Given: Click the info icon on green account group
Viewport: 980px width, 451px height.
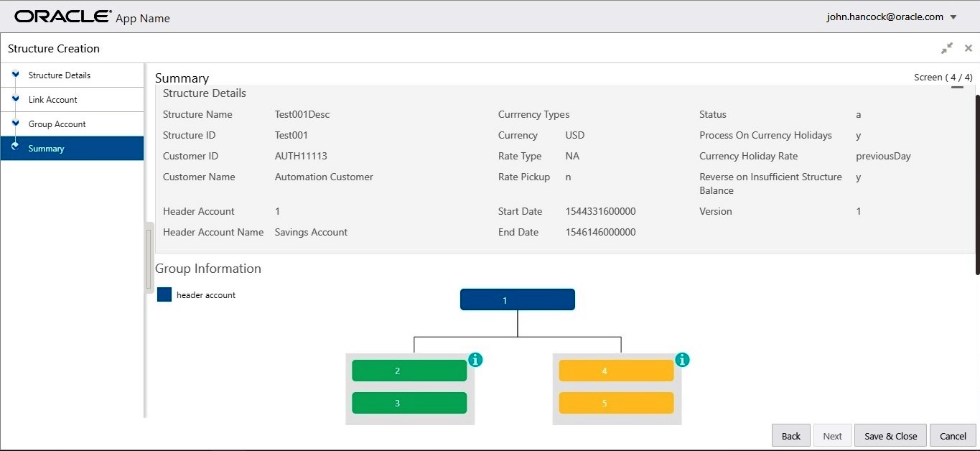Looking at the screenshot, I should coord(475,360).
